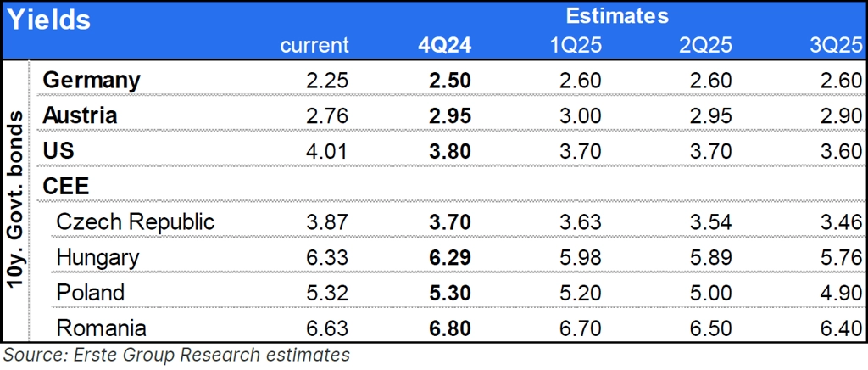Select the current column header

[x=314, y=45]
